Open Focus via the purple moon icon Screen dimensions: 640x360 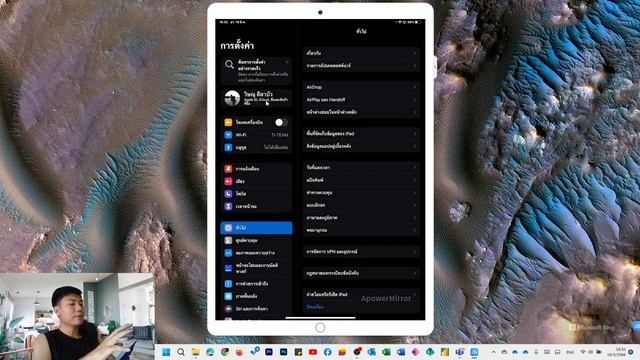click(x=228, y=193)
